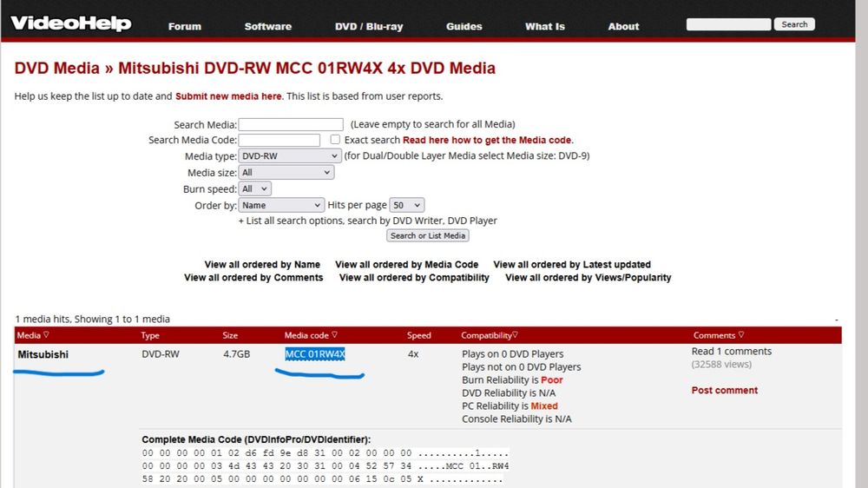Click the Console Reliability is N/A text
The image size is (868, 488).
(516, 419)
